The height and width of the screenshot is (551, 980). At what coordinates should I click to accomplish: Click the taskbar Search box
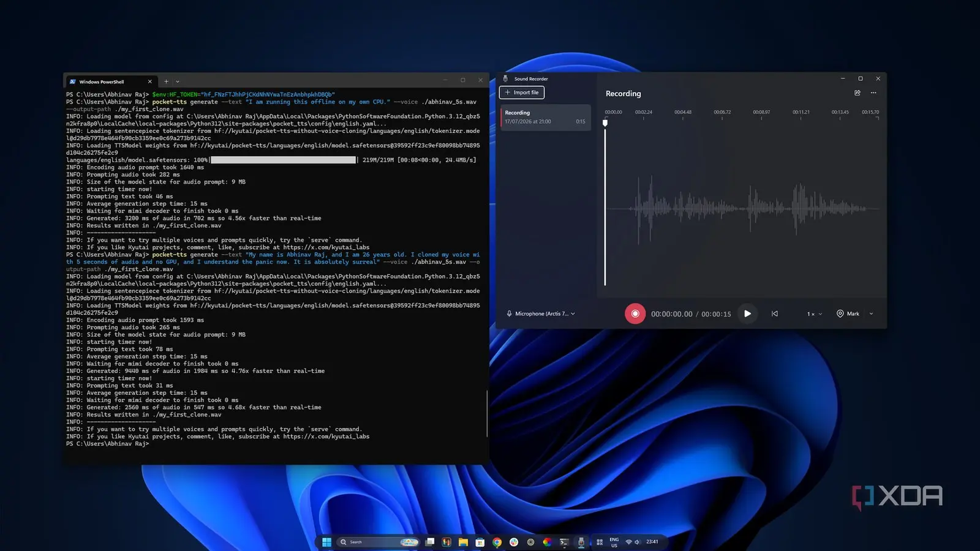pyautogui.click(x=379, y=542)
